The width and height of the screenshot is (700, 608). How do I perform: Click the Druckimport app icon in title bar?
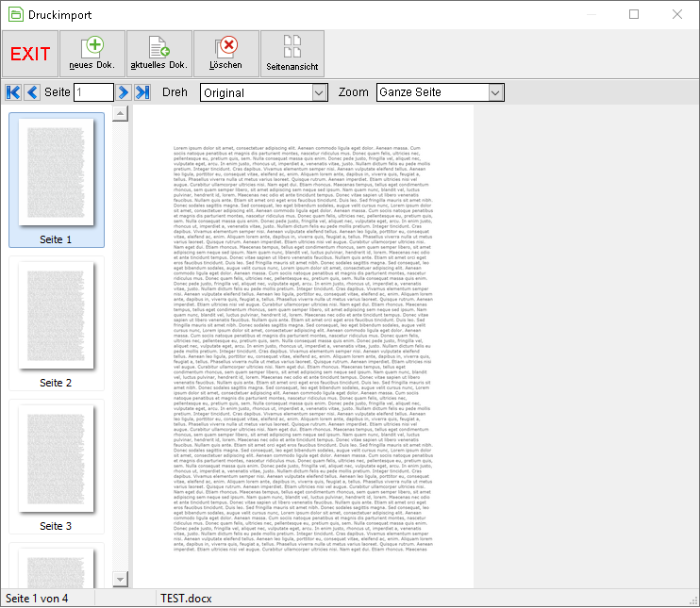(16, 14)
